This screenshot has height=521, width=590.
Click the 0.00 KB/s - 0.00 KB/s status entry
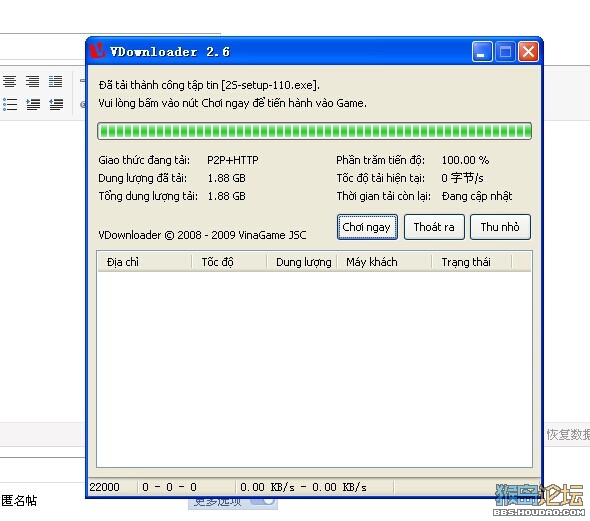pos(303,487)
